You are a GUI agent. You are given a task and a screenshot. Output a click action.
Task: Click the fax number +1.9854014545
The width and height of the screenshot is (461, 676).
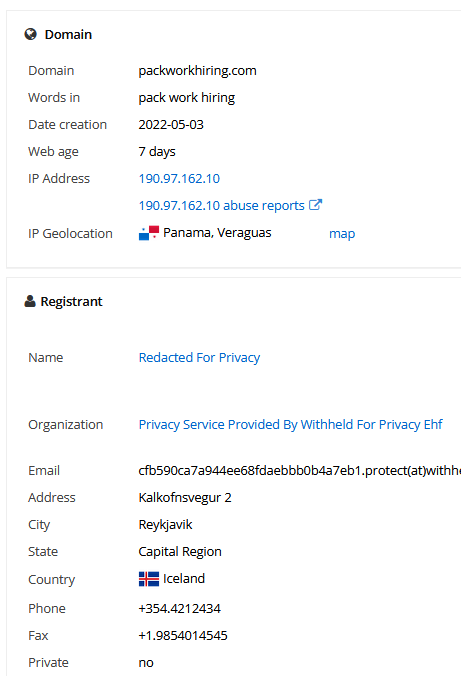pyautogui.click(x=183, y=635)
